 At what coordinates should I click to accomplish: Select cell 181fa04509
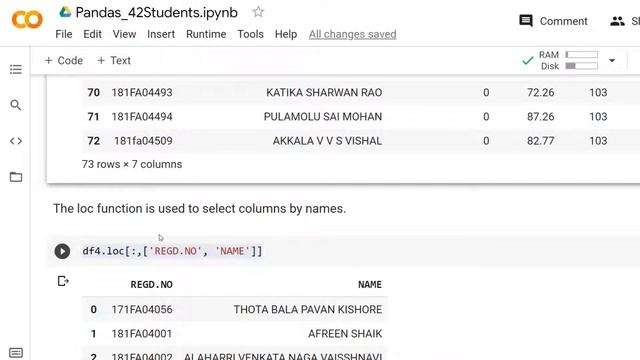point(143,141)
